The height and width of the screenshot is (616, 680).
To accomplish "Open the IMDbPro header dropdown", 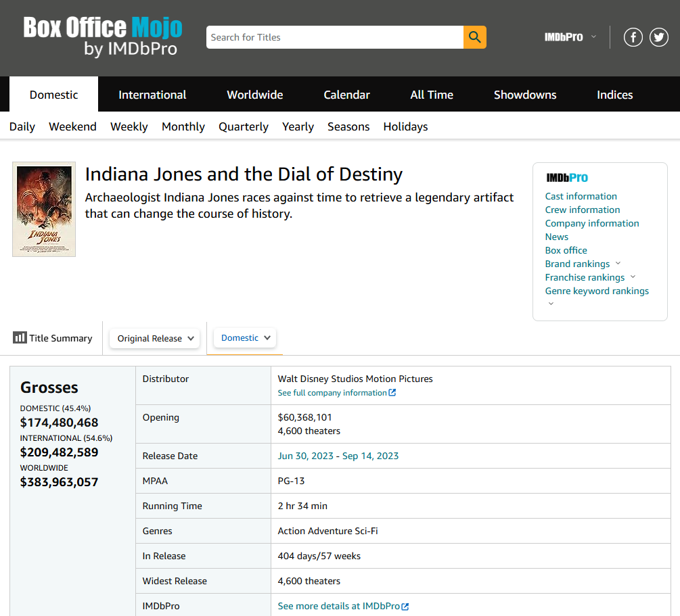I will [x=570, y=37].
